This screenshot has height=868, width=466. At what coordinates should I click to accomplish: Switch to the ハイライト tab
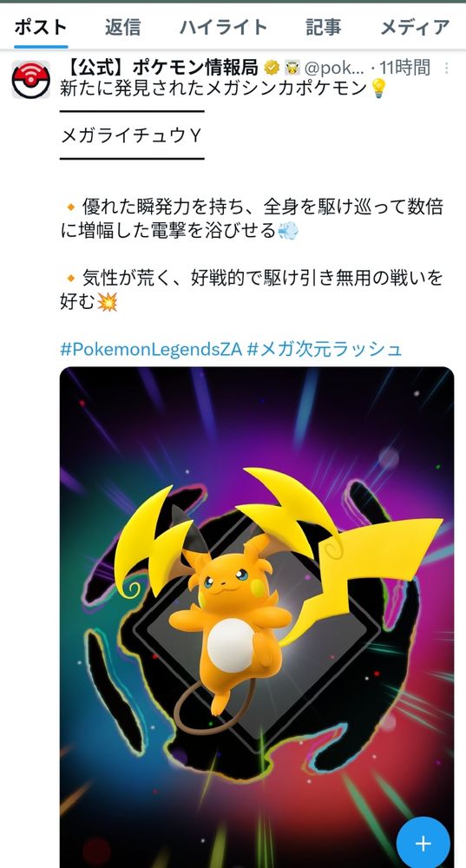click(224, 27)
